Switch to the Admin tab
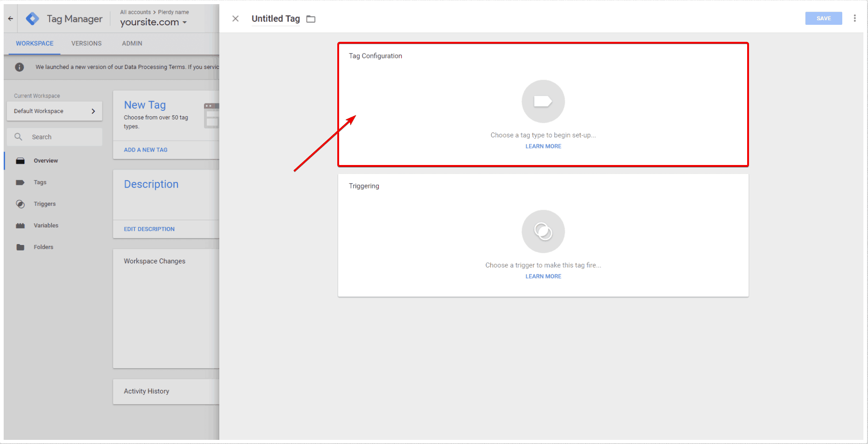 [132, 43]
